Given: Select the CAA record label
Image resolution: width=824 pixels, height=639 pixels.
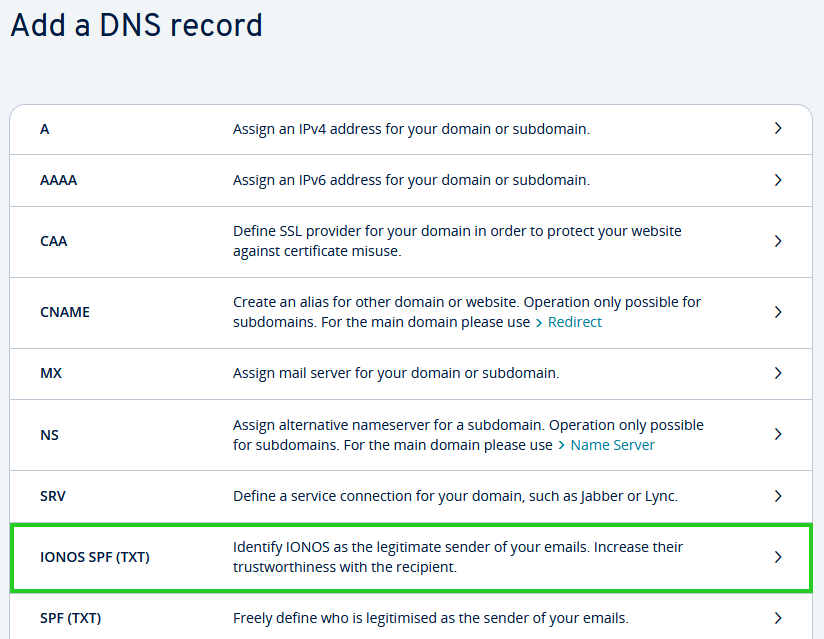Looking at the screenshot, I should click(x=54, y=241).
